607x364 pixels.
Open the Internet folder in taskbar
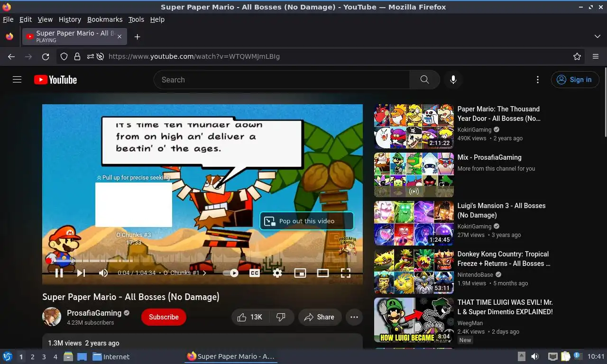coord(111,357)
